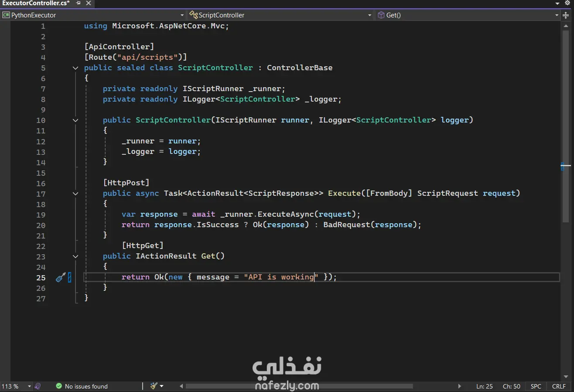Click "_runner = runner;" on line 12

(x=161, y=141)
